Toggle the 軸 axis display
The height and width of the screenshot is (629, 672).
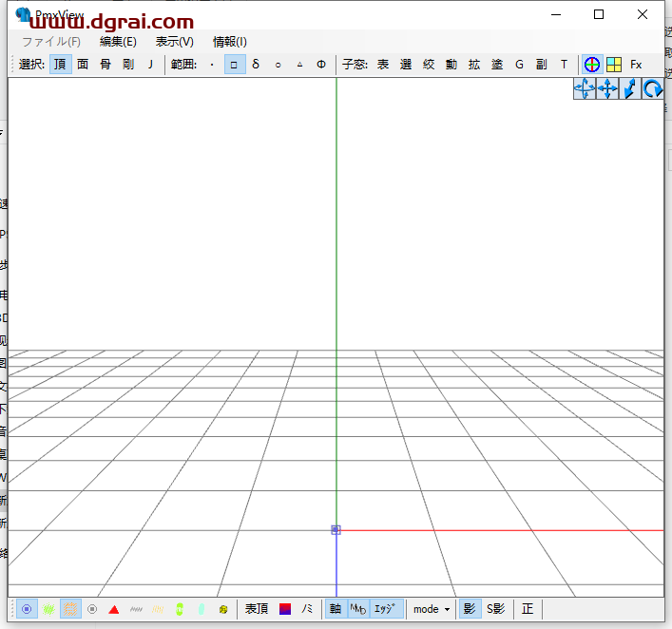coord(336,609)
